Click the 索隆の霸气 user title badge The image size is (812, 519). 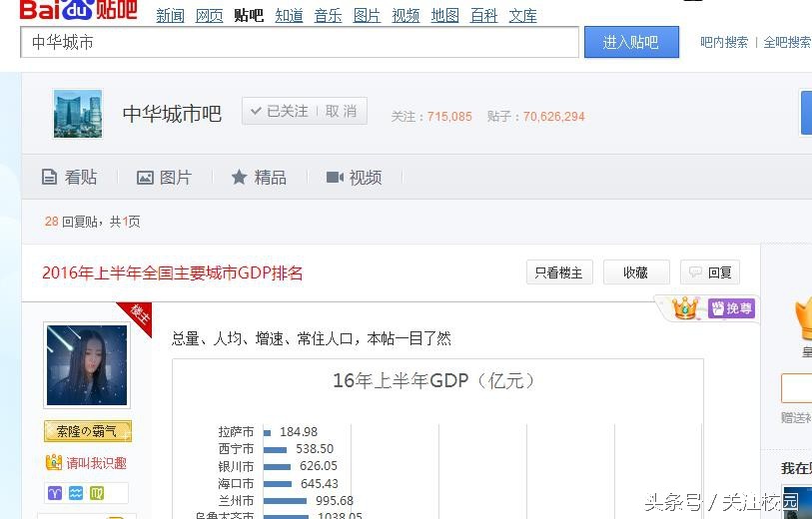87,432
